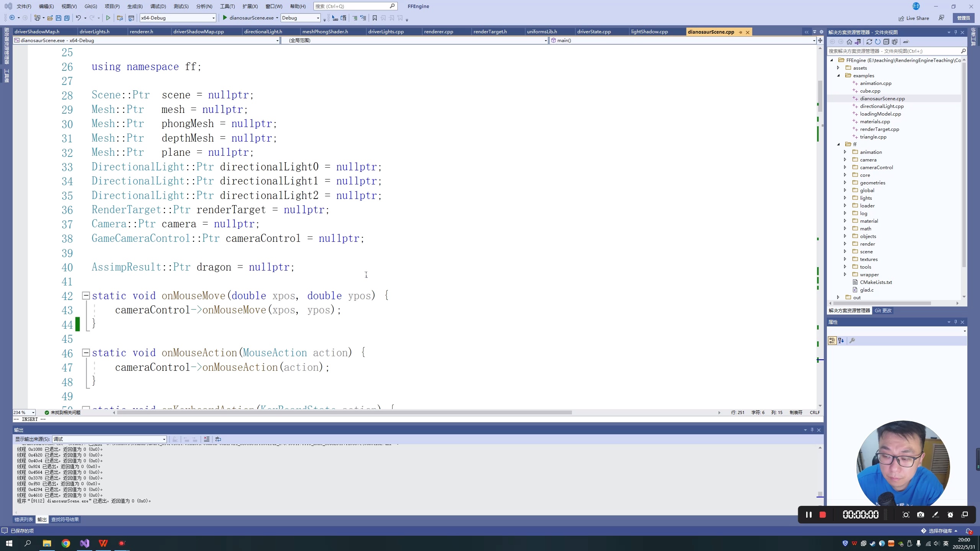The width and height of the screenshot is (980, 551).
Task: Click Home icon in Solution Explorer
Action: tap(849, 42)
